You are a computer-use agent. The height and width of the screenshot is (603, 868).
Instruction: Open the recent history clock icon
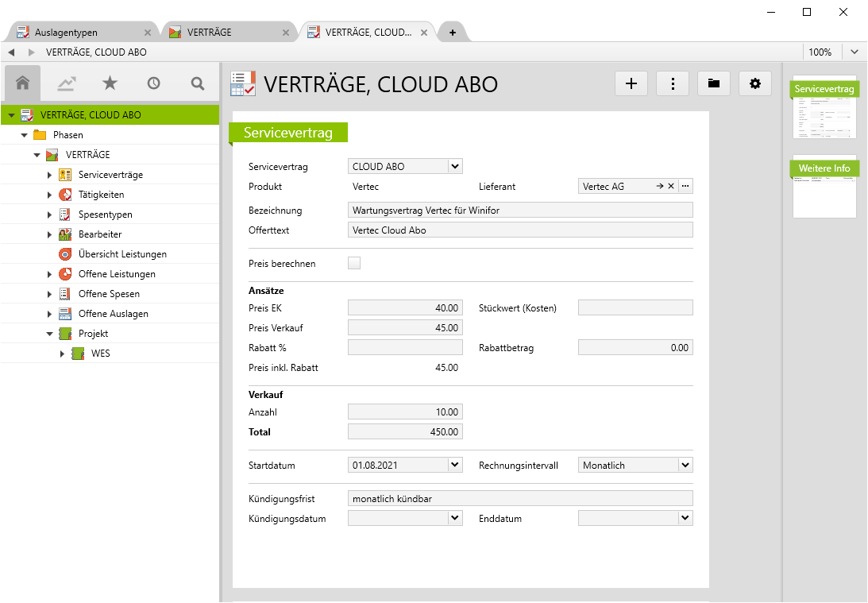point(153,83)
